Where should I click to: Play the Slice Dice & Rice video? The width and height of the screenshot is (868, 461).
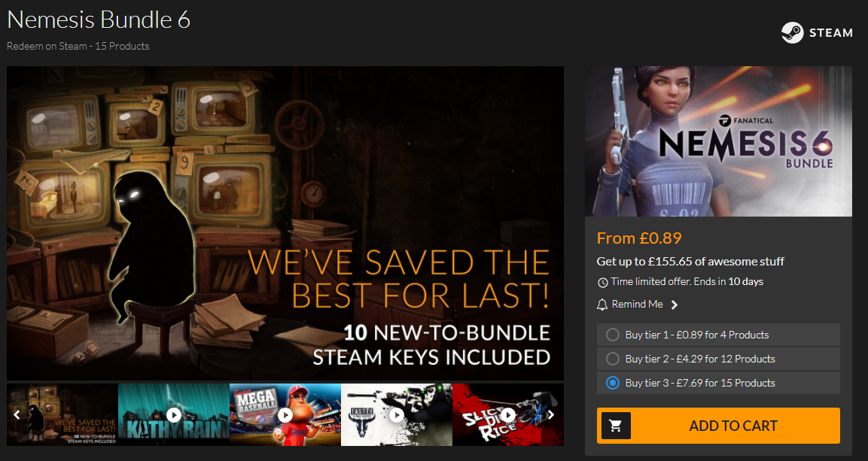[x=507, y=414]
